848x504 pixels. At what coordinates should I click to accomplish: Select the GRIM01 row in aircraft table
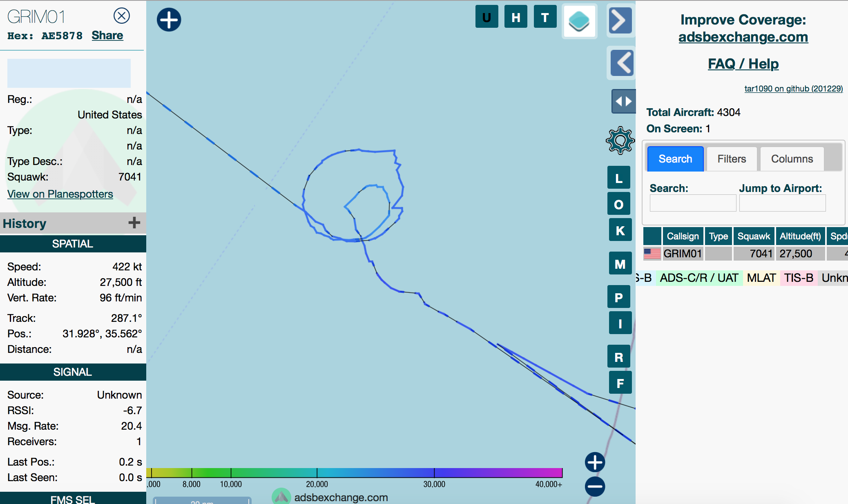tap(745, 254)
